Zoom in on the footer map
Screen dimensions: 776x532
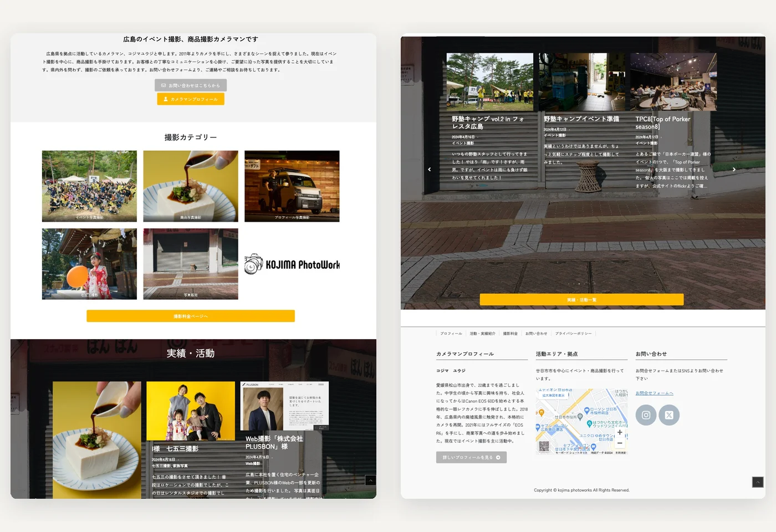pyautogui.click(x=620, y=432)
